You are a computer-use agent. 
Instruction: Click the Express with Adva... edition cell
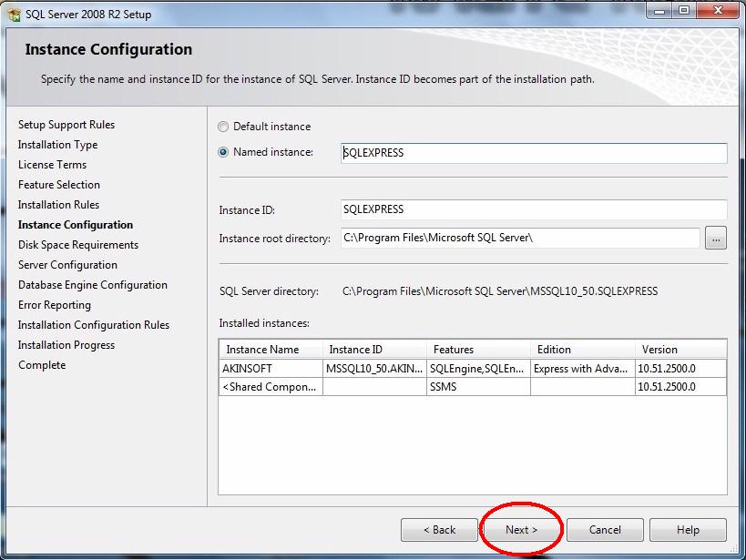[x=583, y=369]
